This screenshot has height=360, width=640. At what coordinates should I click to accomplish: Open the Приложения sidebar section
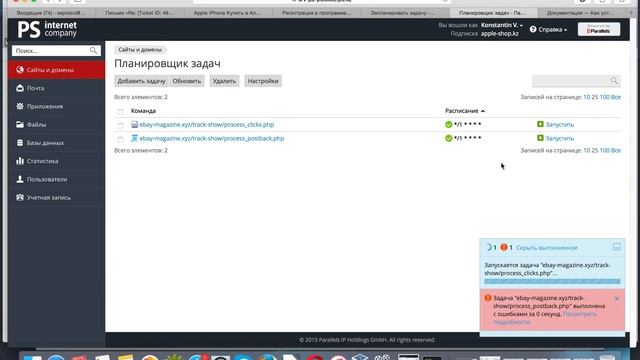pos(56,106)
